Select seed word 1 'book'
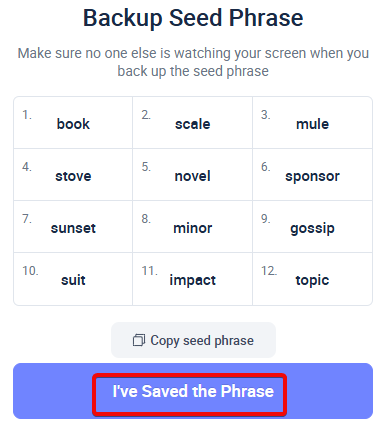The height and width of the screenshot is (428, 386). click(x=73, y=124)
